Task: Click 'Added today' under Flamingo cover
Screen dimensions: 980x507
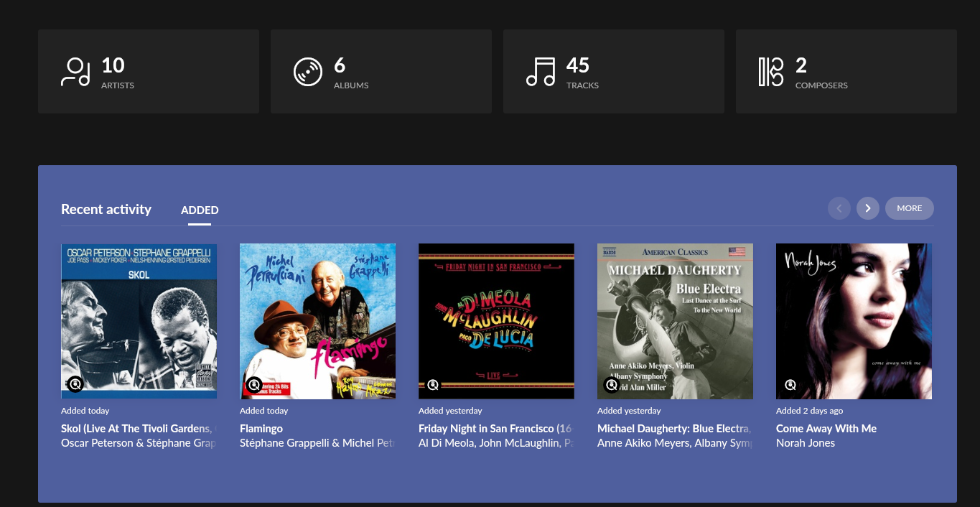Action: pos(264,411)
